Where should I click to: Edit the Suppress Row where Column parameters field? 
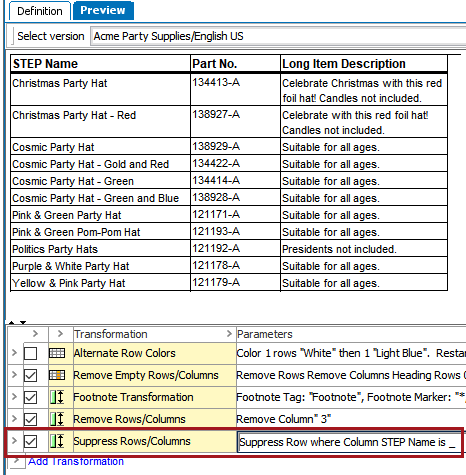pyautogui.click(x=350, y=442)
